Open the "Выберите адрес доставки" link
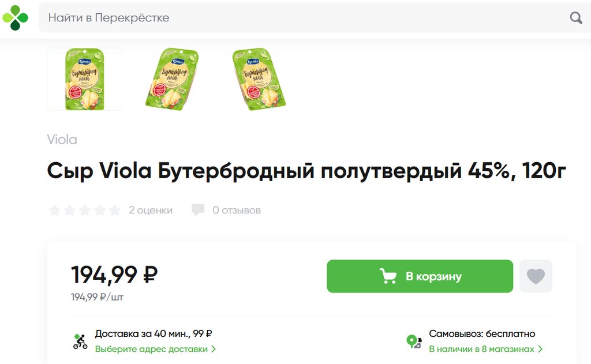This screenshot has width=591, height=364. click(151, 349)
